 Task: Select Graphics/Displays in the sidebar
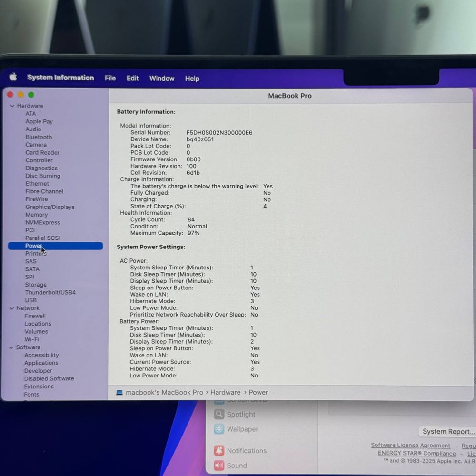(50, 207)
